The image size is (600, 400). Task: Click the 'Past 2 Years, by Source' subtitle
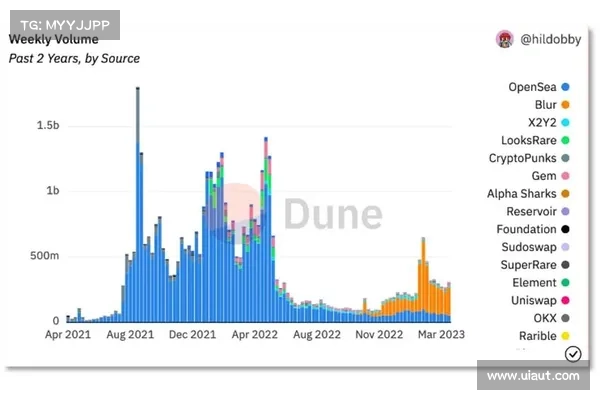pyautogui.click(x=74, y=59)
